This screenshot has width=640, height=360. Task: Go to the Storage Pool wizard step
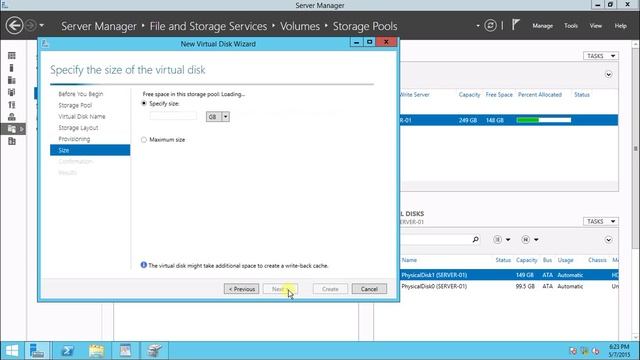tap(75, 105)
